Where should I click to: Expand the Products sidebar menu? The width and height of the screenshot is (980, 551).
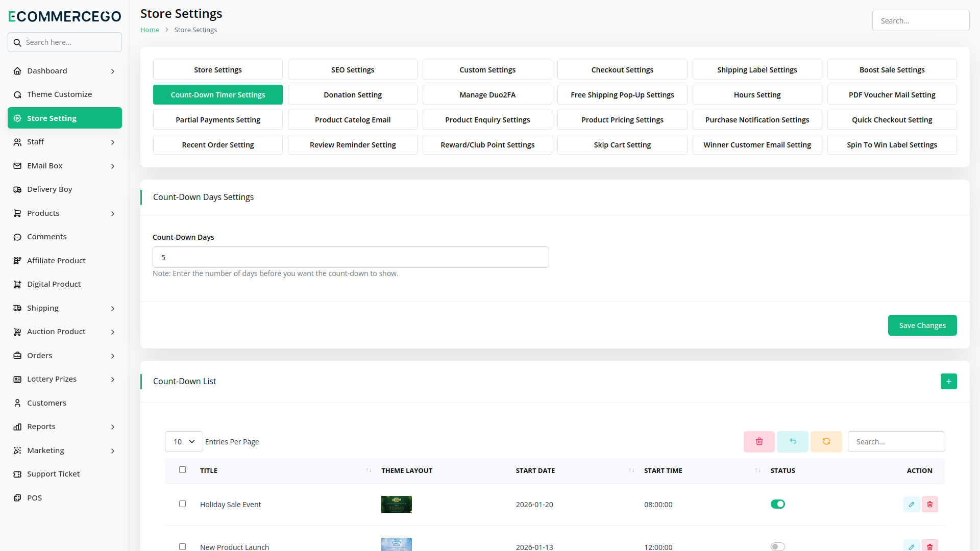point(65,213)
